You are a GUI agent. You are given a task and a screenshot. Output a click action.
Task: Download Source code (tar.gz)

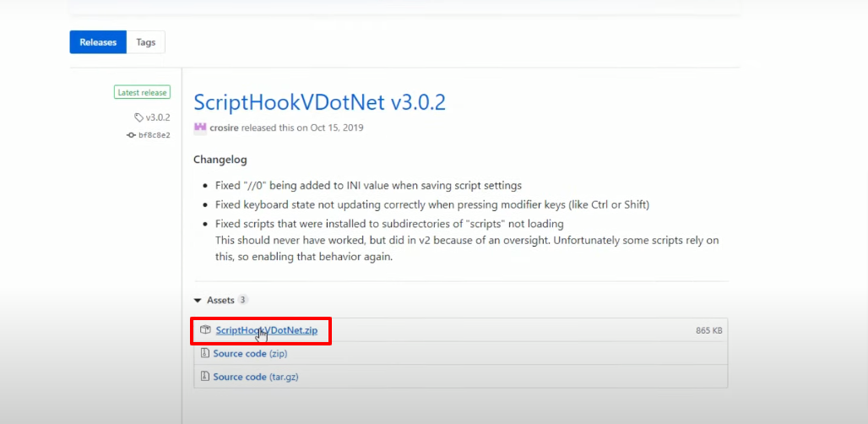[x=257, y=377]
